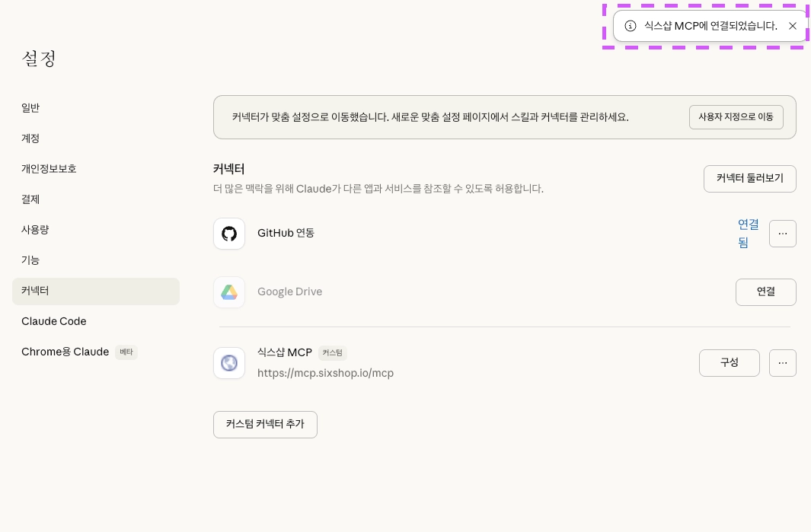This screenshot has height=532, width=811.
Task: Switch to the 기능 section
Action: (x=30, y=260)
